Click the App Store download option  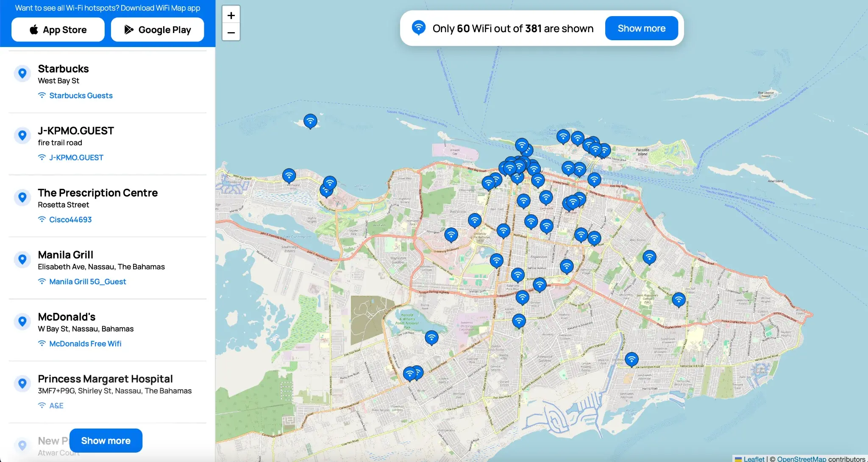pyautogui.click(x=58, y=29)
